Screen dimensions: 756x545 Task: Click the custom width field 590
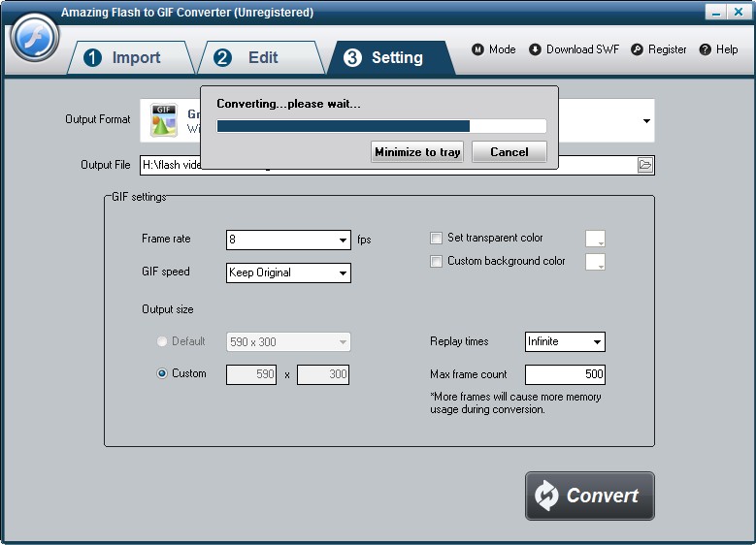(x=251, y=374)
